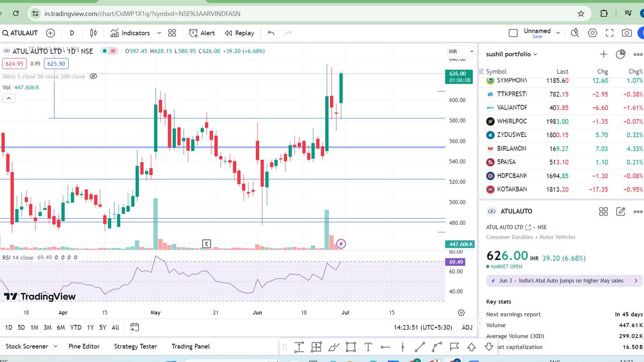Select 5PAISA row in the watchlist

click(562, 162)
